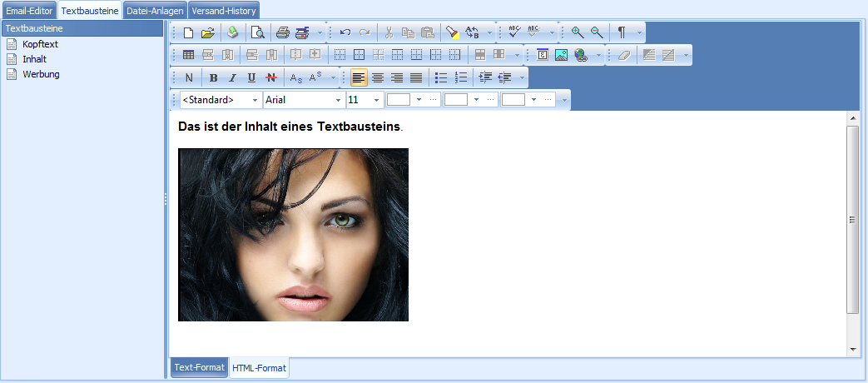The height and width of the screenshot is (383, 868).
Task: Open more colors via the first ellipsis
Action: coord(434,100)
